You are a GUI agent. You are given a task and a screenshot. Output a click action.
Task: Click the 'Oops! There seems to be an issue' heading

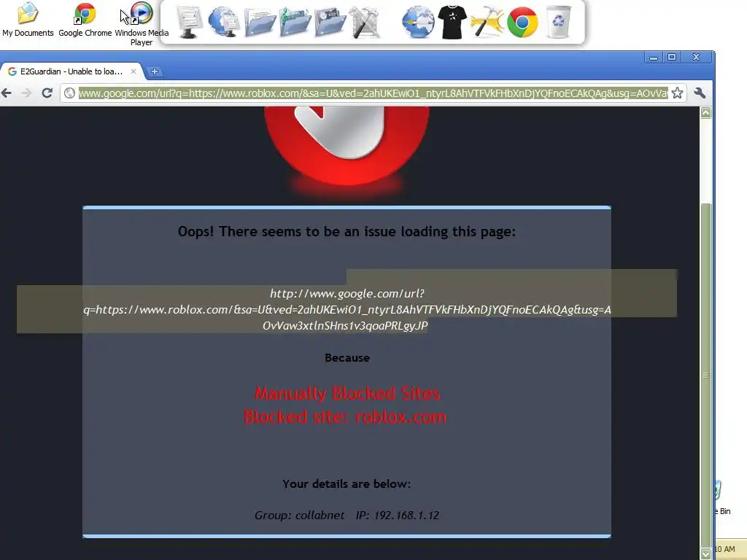coord(347,231)
